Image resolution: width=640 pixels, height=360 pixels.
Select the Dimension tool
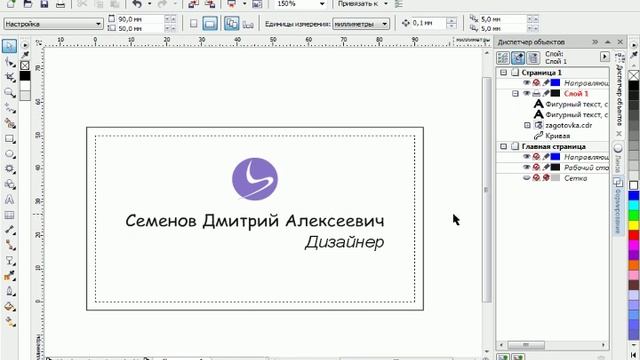(10, 230)
